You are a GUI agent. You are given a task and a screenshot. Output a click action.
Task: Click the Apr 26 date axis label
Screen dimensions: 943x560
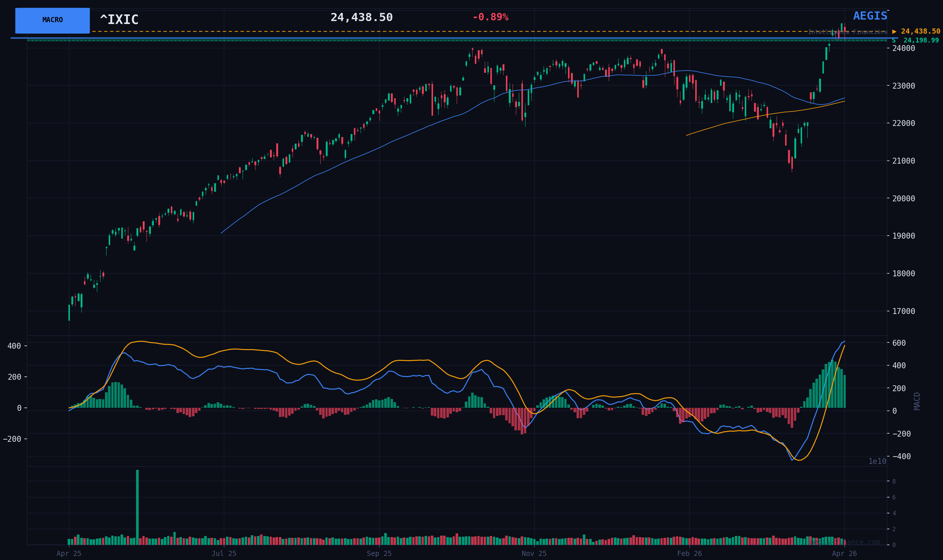click(x=844, y=554)
